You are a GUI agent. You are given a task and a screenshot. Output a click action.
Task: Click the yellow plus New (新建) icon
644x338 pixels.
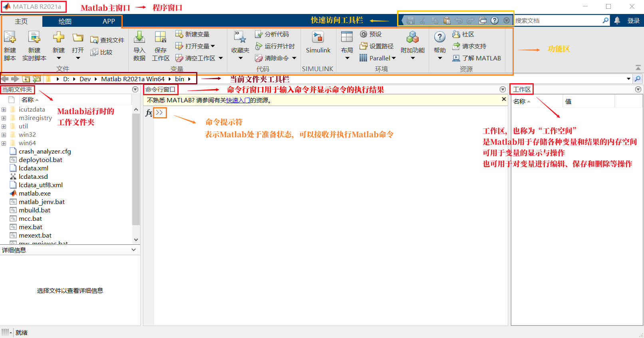click(59, 37)
